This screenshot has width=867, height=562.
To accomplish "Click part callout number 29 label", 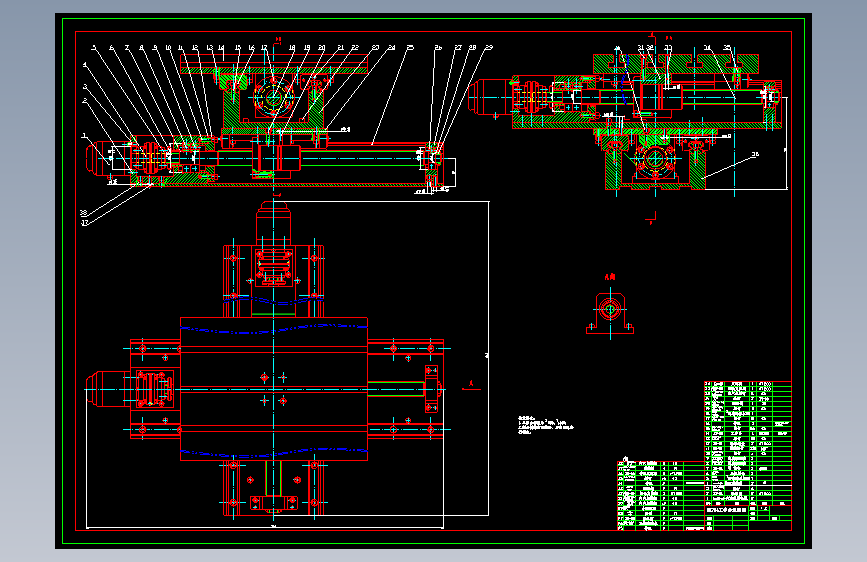I will (x=488, y=48).
